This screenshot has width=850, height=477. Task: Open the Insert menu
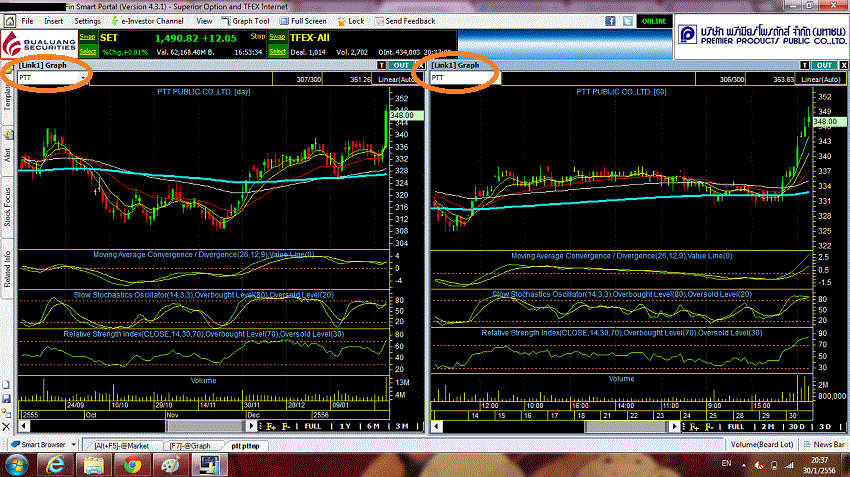pos(54,21)
